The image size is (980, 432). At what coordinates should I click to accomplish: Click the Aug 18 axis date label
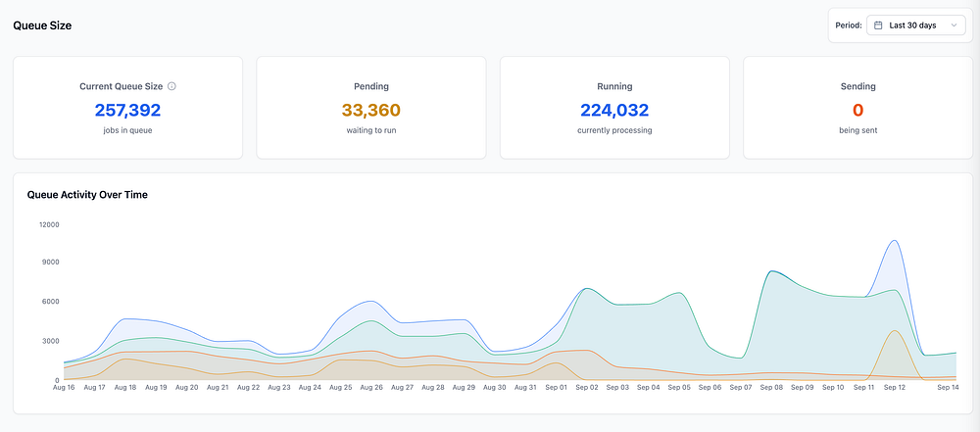click(125, 388)
